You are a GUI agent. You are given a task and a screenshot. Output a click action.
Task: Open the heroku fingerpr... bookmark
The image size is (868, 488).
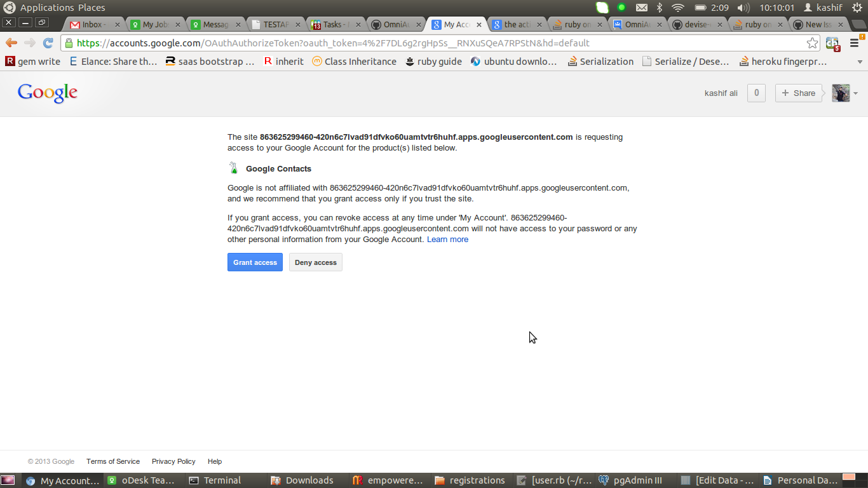[783, 62]
